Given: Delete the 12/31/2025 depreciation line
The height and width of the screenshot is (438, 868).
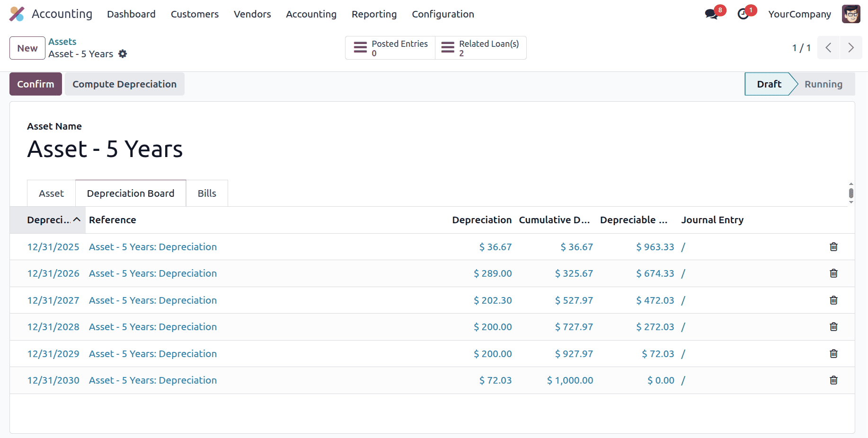Looking at the screenshot, I should (833, 246).
